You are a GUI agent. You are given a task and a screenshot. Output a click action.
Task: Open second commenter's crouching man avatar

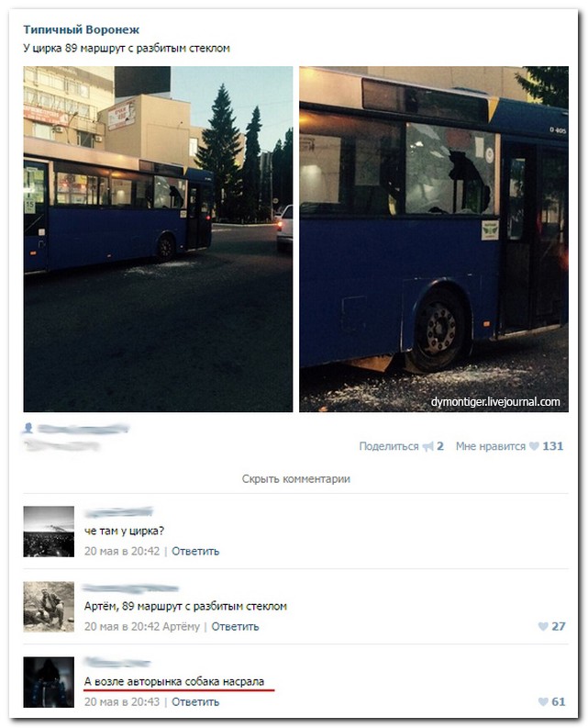49,607
